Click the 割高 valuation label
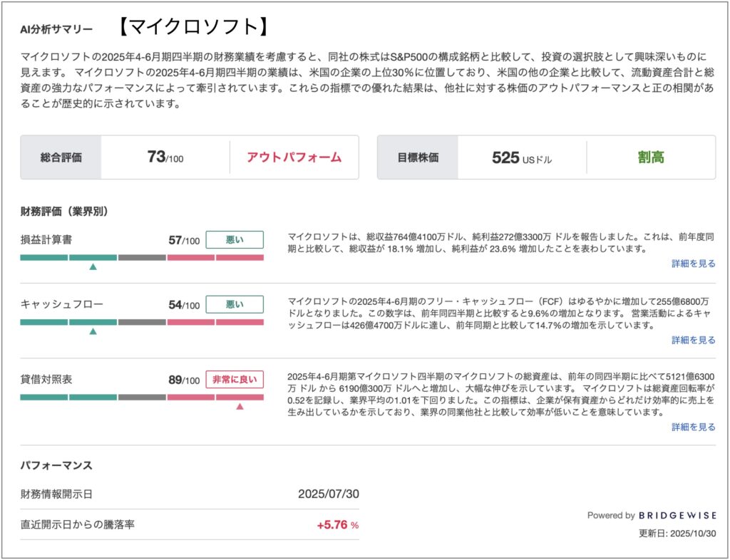The image size is (730, 560). [650, 157]
